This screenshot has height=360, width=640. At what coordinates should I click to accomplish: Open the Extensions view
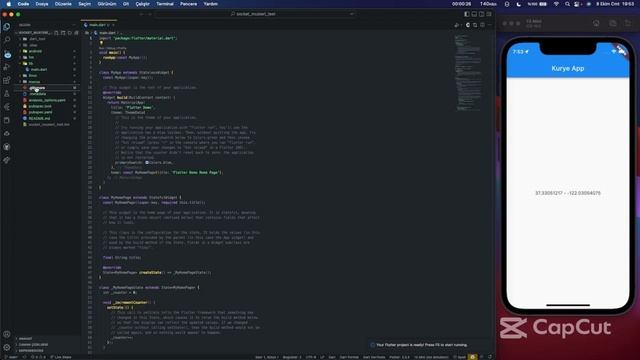pyautogui.click(x=7, y=80)
